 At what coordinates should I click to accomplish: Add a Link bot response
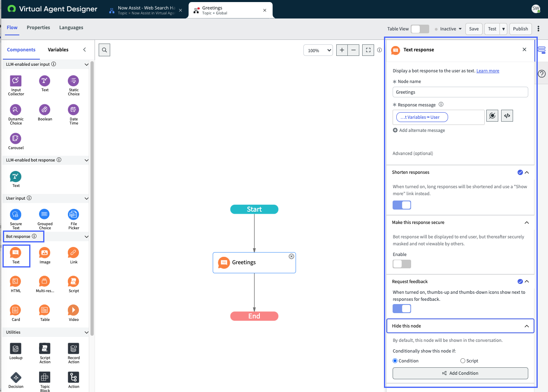pyautogui.click(x=74, y=256)
